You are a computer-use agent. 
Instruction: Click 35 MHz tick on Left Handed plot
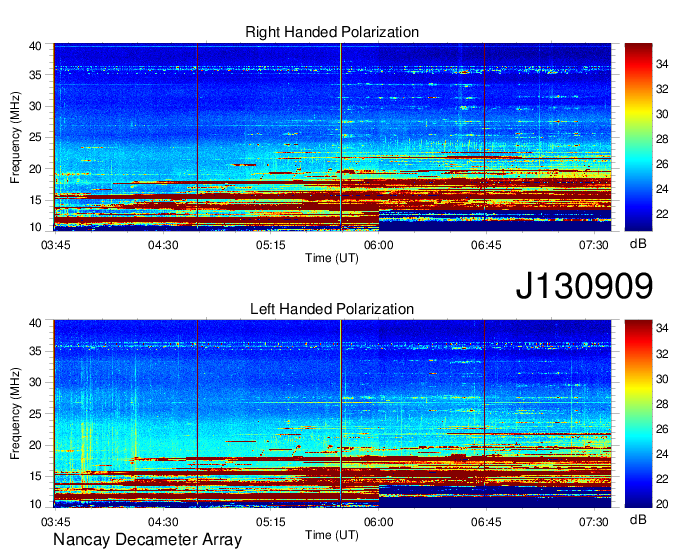35,351
